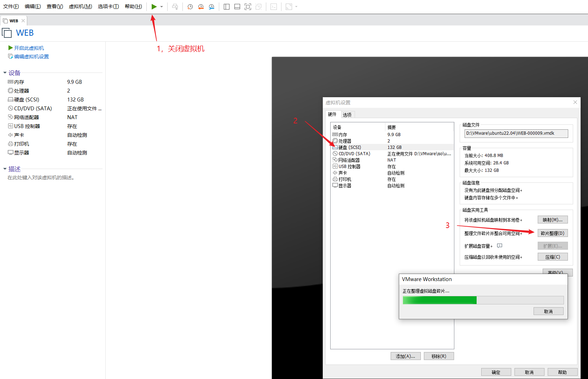Select 网络适配器 row in settings list
The width and height of the screenshot is (588, 379).
[392, 160]
